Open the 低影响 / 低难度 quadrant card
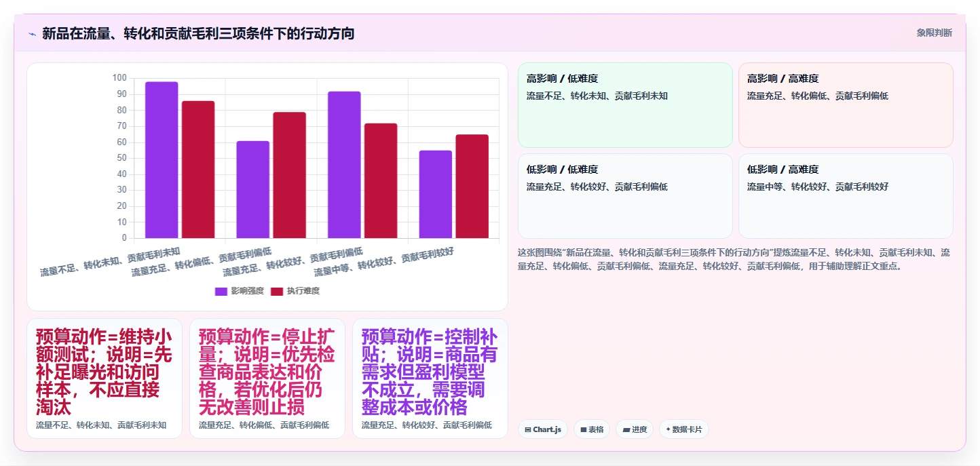Image resolution: width=980 pixels, height=466 pixels. coord(625,196)
